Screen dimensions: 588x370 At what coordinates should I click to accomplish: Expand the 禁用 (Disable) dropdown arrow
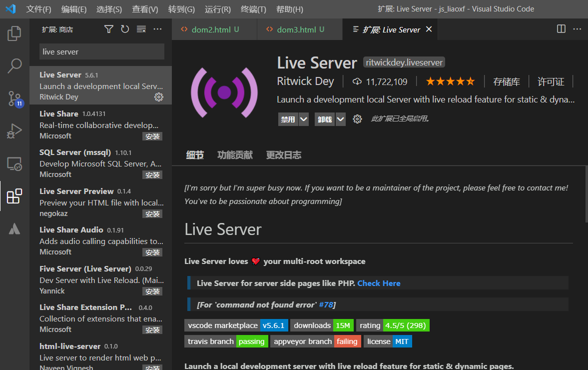tap(303, 119)
